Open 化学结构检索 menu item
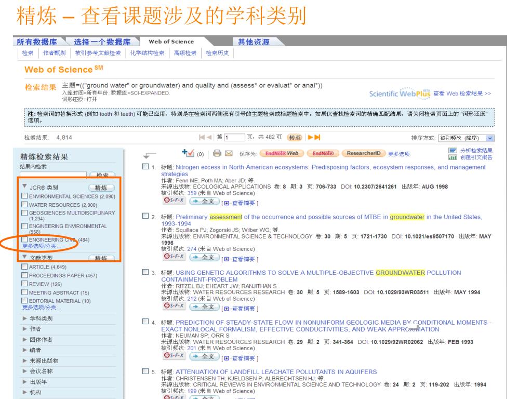Screen dimensions: 532x399 point(147,53)
